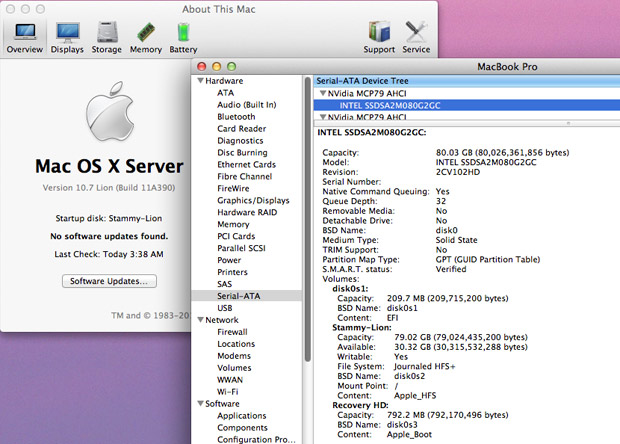Image resolution: width=620 pixels, height=444 pixels.
Task: Select Modems under Network
Action: click(x=234, y=356)
